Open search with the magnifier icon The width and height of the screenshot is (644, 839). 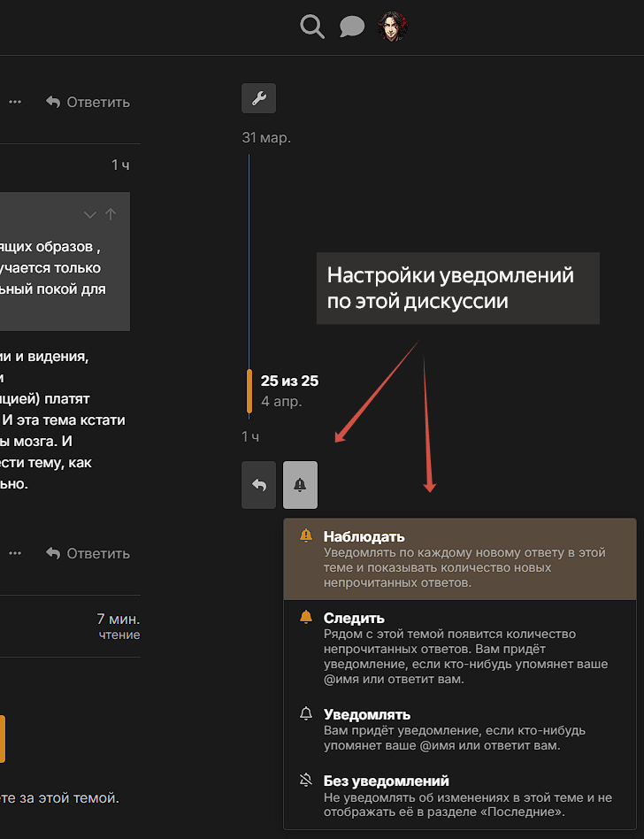click(312, 27)
